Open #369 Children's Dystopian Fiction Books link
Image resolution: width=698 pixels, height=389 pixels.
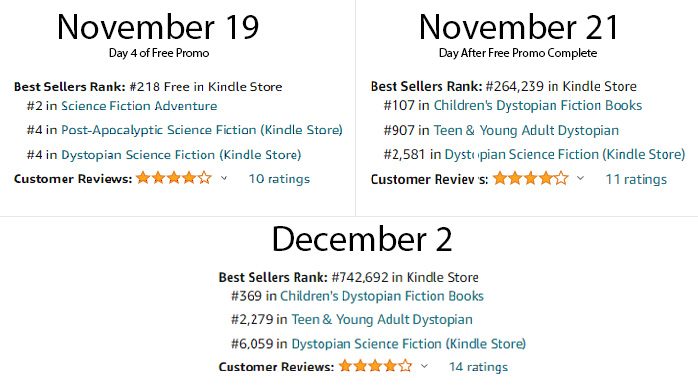381,296
